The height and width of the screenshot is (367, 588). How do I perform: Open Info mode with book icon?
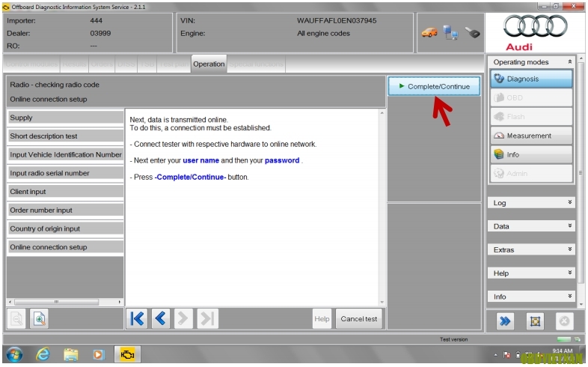tap(531, 154)
